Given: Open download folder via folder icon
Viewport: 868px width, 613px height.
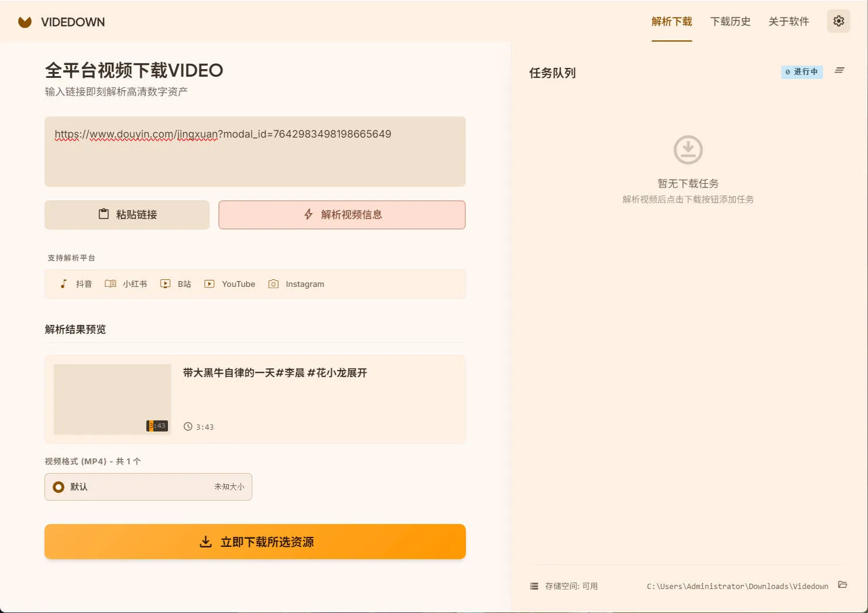Looking at the screenshot, I should coord(842,585).
